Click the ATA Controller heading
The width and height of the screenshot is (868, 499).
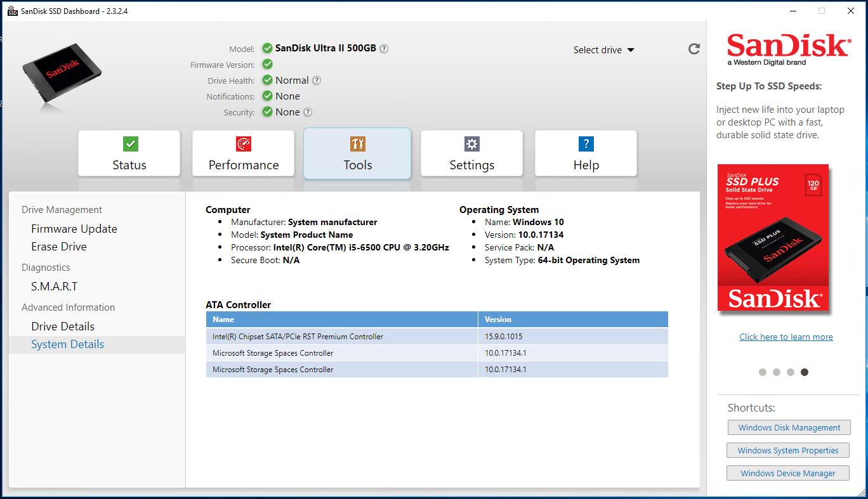click(239, 305)
